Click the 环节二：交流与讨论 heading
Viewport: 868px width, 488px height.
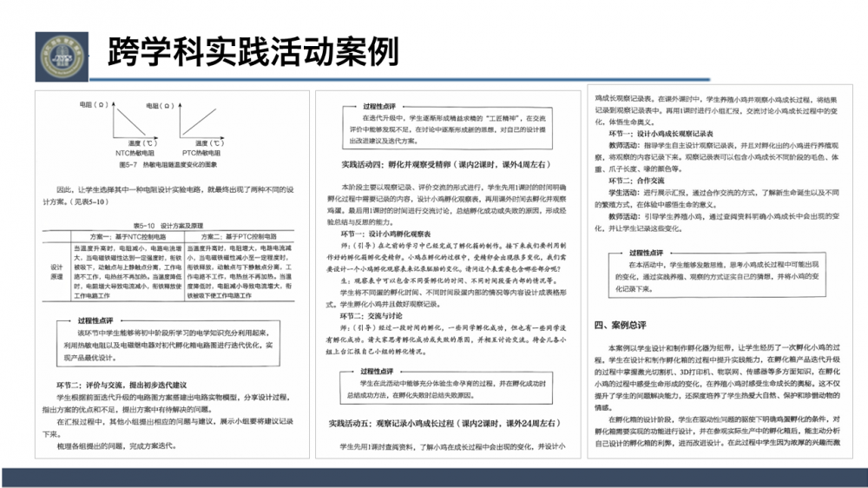point(363,317)
